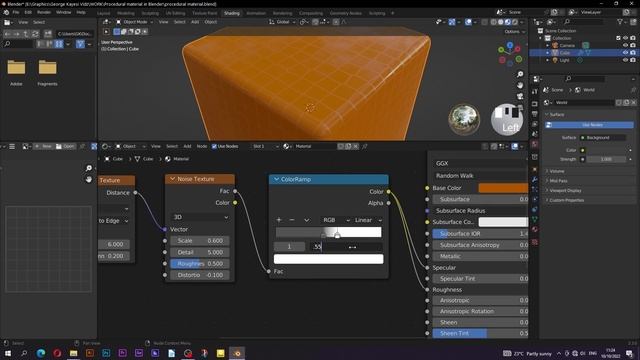The image size is (640, 360).
Task: Click the blue Z axis gizmo ball
Action: coord(510,45)
